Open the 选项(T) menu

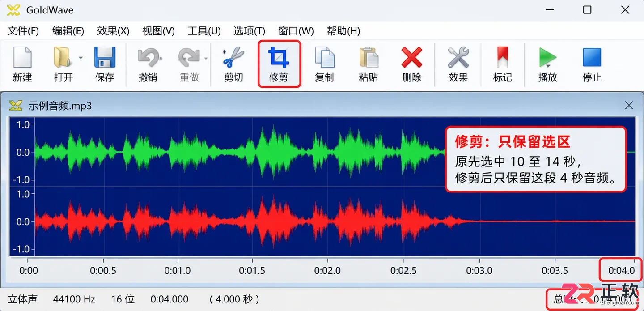click(x=249, y=31)
